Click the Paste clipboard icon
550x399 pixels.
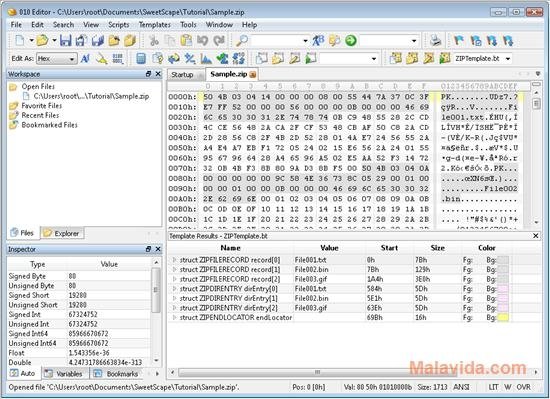[x=186, y=41]
